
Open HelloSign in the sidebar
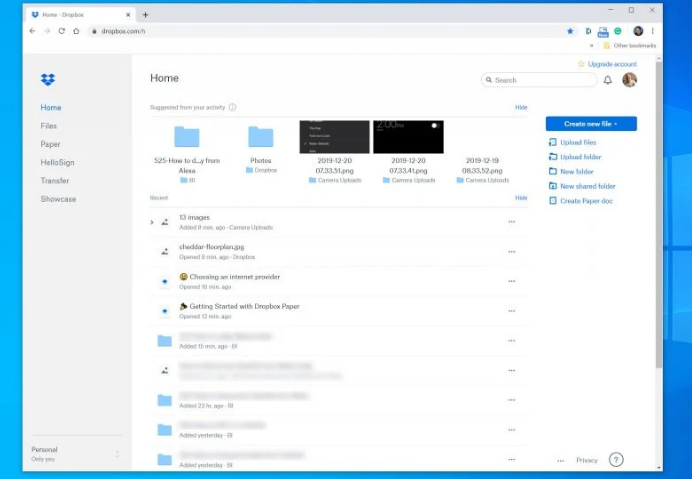pos(57,162)
